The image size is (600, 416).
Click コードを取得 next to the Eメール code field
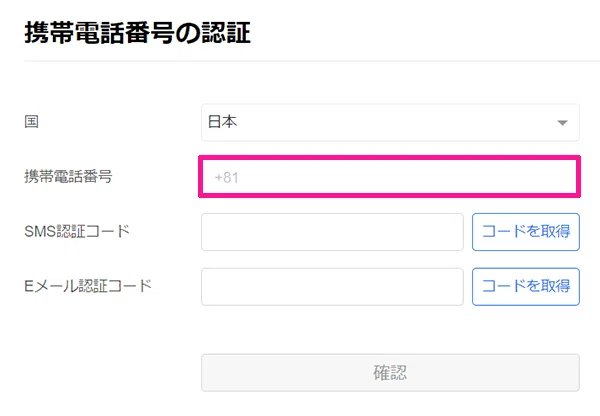tap(526, 287)
